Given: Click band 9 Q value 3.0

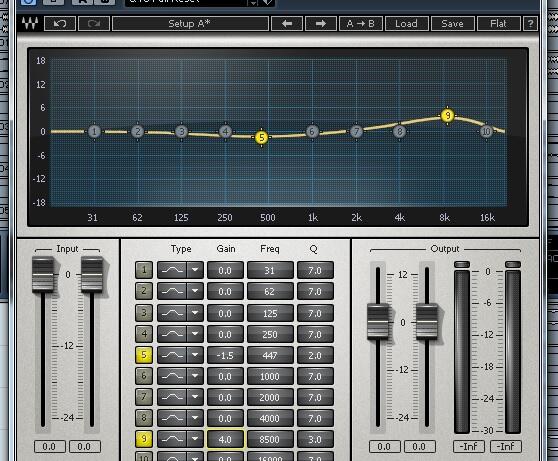Looking at the screenshot, I should click(x=315, y=439).
